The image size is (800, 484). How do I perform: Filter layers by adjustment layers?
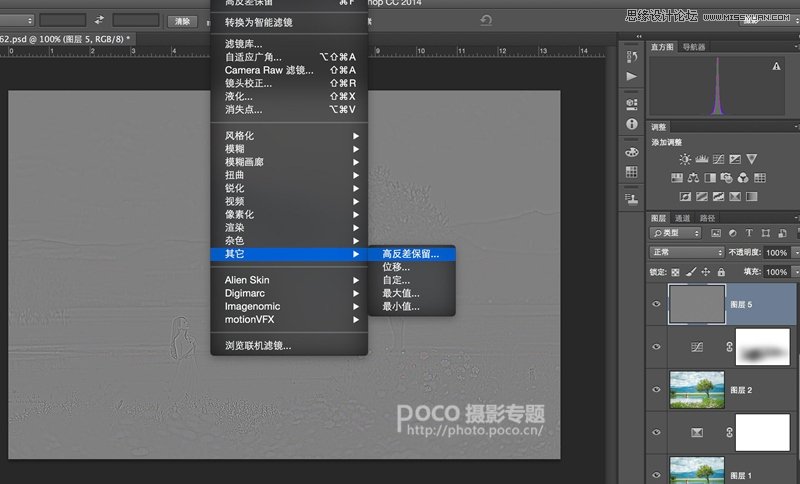point(732,233)
